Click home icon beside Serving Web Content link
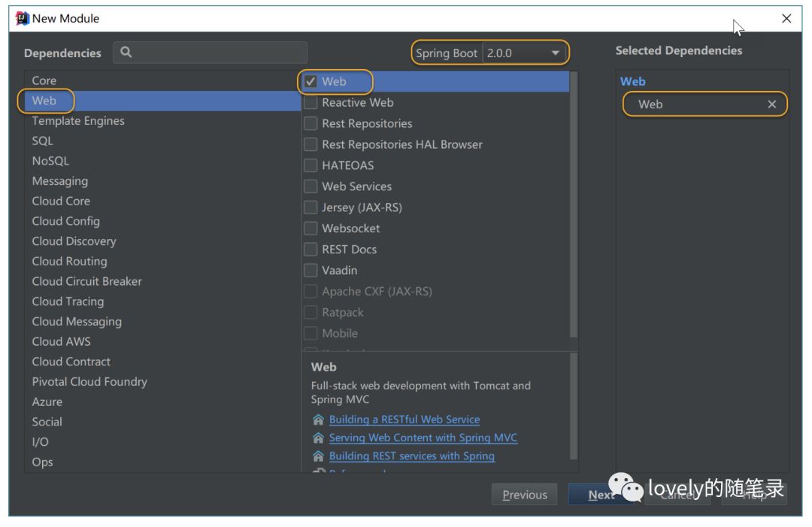 [x=318, y=438]
